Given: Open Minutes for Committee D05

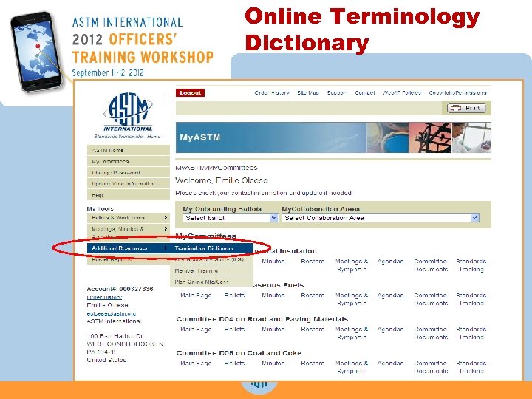Looking at the screenshot, I should pos(273,363).
